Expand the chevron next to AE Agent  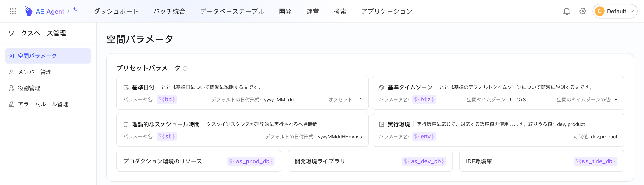click(68, 11)
